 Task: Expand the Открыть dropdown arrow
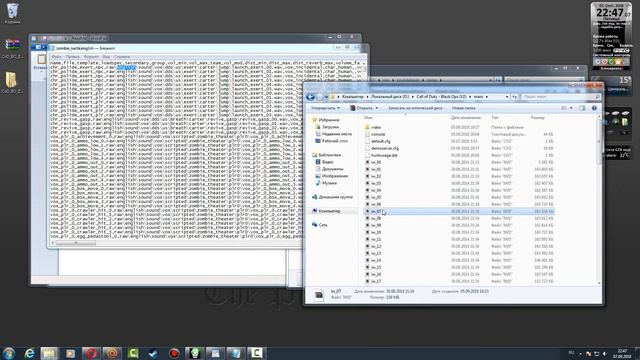pos(377,108)
